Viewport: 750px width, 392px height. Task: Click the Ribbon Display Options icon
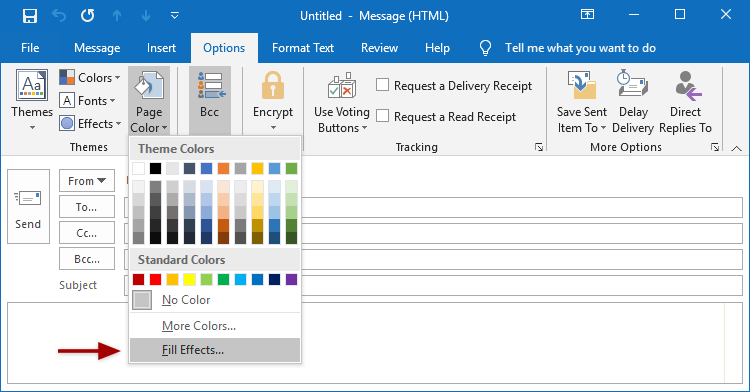click(587, 14)
